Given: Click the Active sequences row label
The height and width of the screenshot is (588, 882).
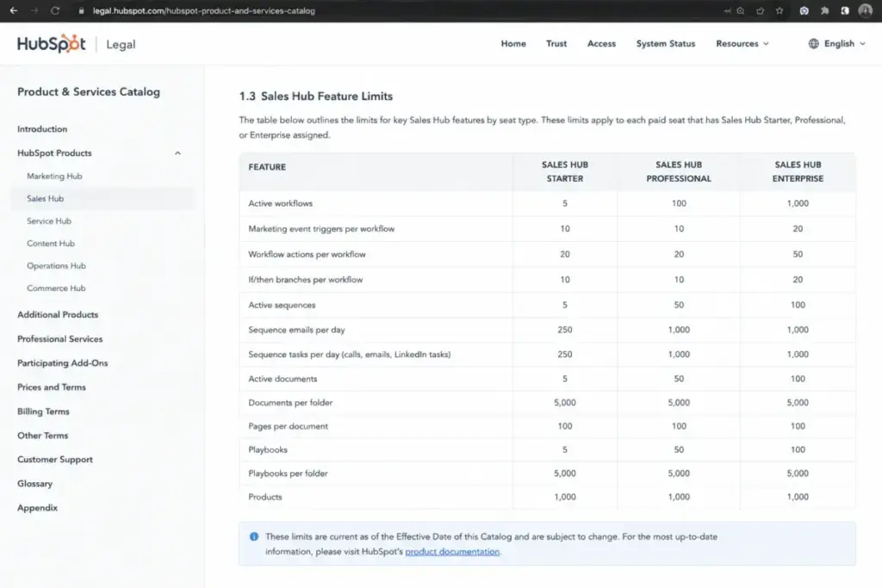Looking at the screenshot, I should click(x=282, y=305).
